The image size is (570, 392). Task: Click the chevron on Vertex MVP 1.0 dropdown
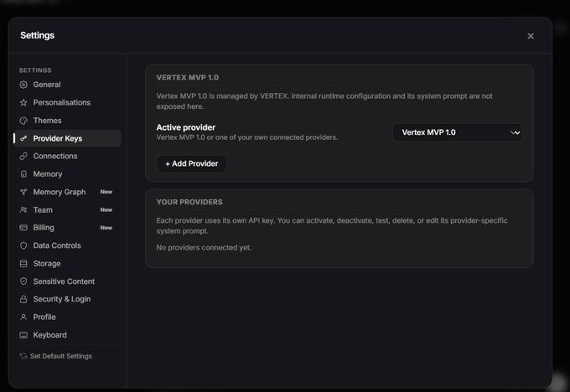pos(516,132)
